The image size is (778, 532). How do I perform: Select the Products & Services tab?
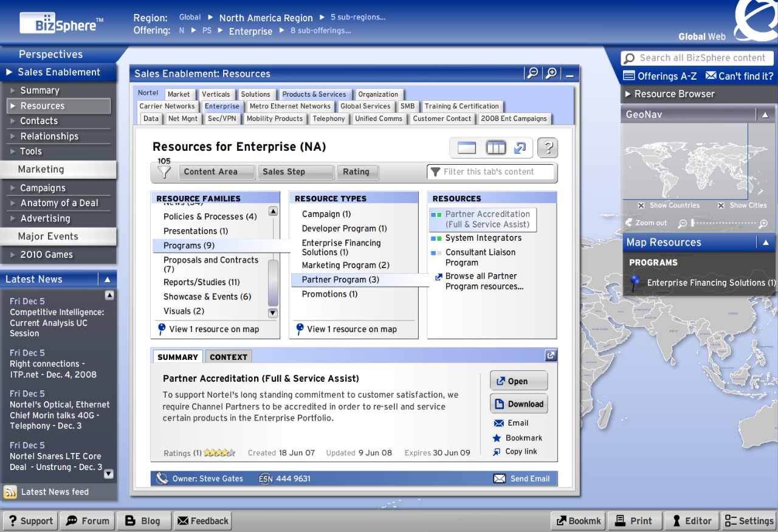314,94
